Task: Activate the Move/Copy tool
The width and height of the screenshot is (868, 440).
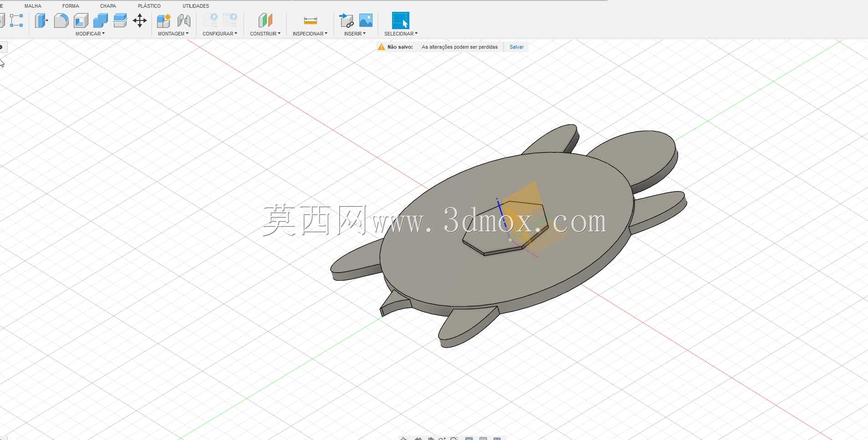Action: (x=140, y=20)
